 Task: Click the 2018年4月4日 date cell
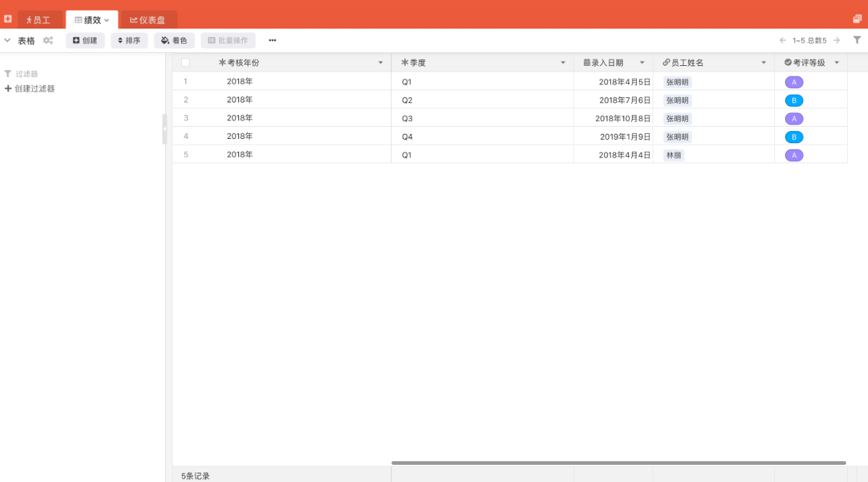point(613,155)
